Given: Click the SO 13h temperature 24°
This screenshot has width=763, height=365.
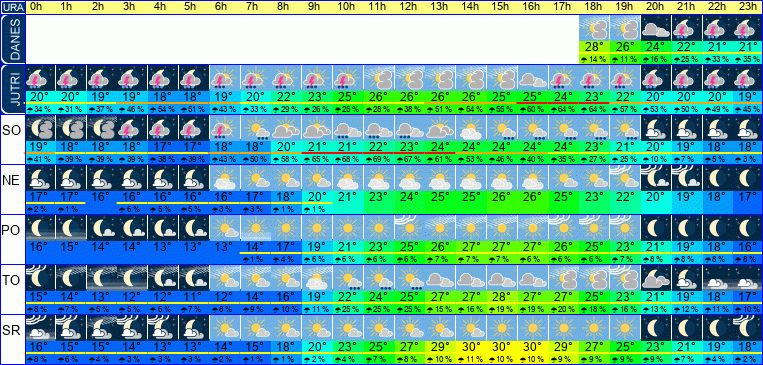Looking at the screenshot, I should pyautogui.click(x=439, y=146).
